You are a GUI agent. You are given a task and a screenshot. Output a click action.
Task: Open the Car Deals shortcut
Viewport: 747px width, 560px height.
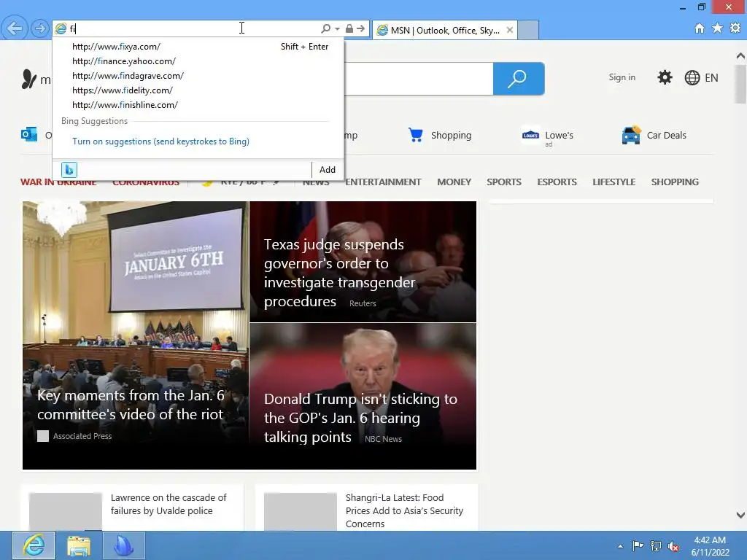(x=654, y=135)
